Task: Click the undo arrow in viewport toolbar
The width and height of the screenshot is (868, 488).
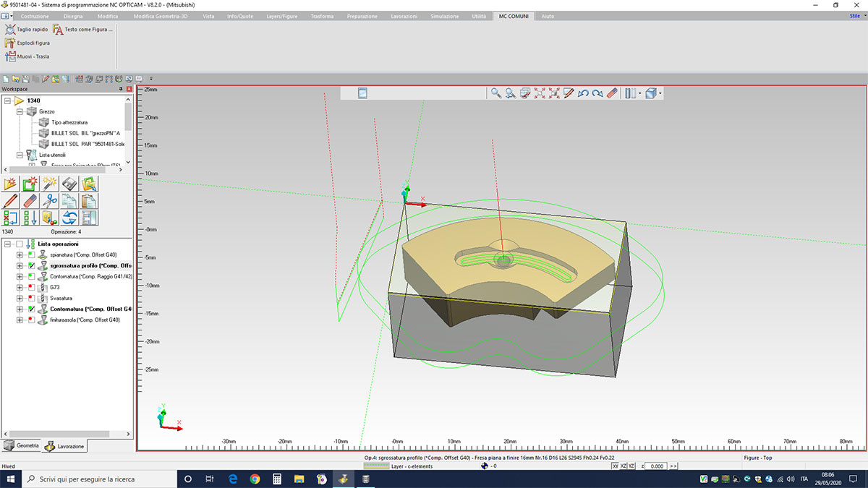Action: [x=583, y=93]
